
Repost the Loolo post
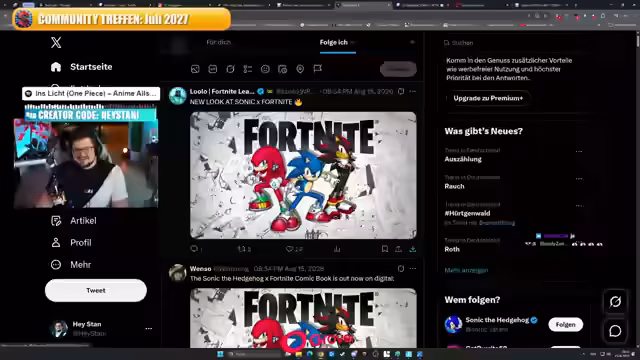pos(242,249)
